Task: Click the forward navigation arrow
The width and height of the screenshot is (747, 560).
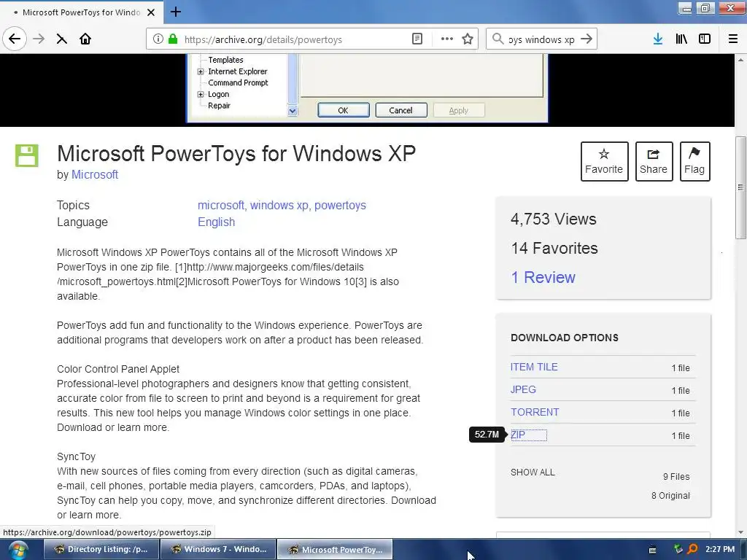Action: (x=39, y=39)
